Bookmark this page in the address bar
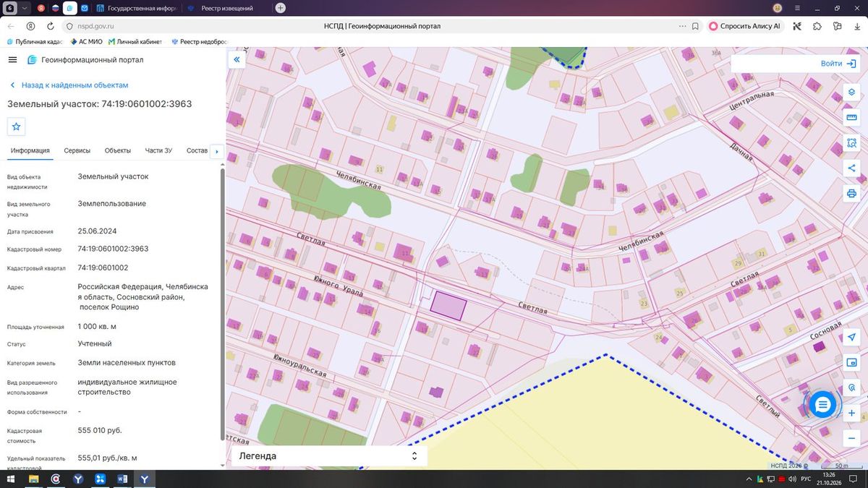Screen dimensions: 868x488 (695, 26)
